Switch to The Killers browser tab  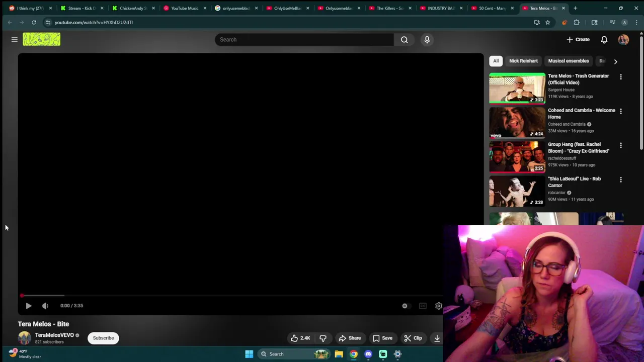(x=390, y=8)
